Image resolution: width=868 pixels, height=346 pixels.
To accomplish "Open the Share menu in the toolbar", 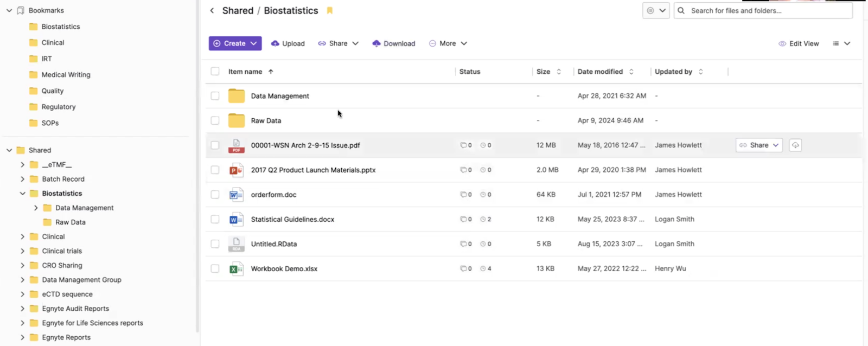I will coord(338,43).
